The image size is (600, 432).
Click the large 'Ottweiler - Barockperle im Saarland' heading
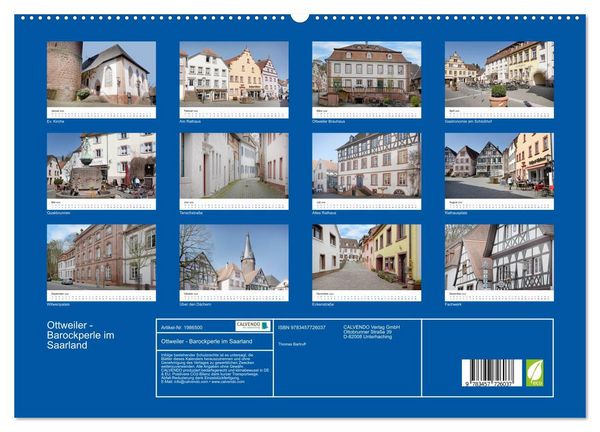pyautogui.click(x=80, y=335)
